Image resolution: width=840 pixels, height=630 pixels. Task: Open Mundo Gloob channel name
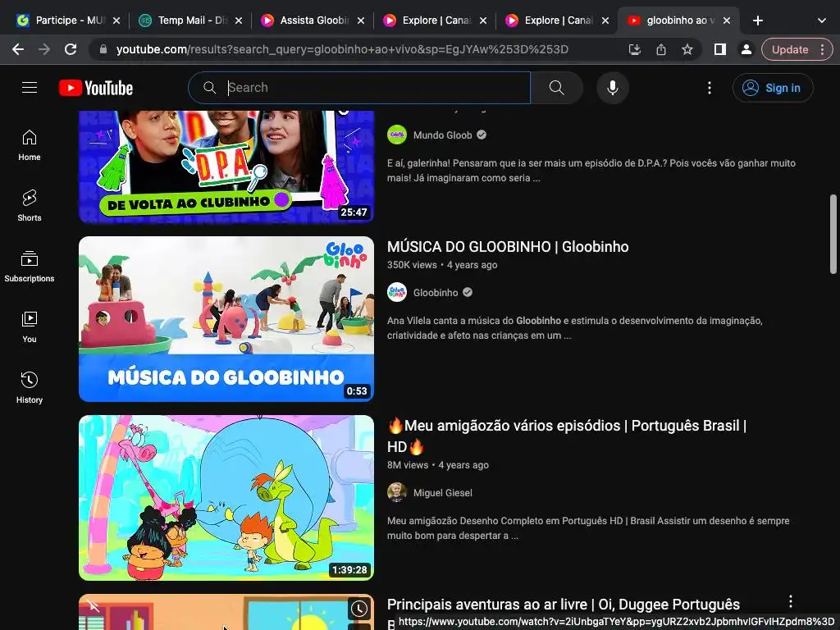click(x=442, y=135)
